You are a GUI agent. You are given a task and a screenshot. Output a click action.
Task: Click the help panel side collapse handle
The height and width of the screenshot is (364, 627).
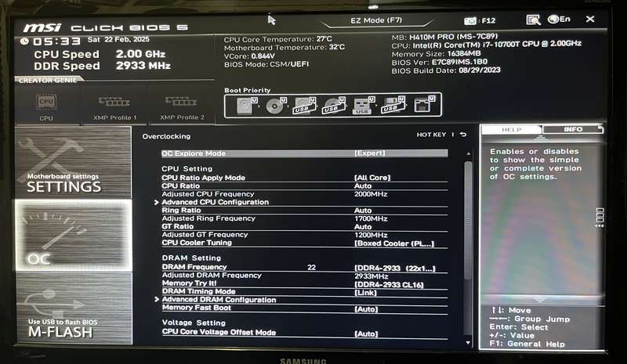click(x=600, y=218)
